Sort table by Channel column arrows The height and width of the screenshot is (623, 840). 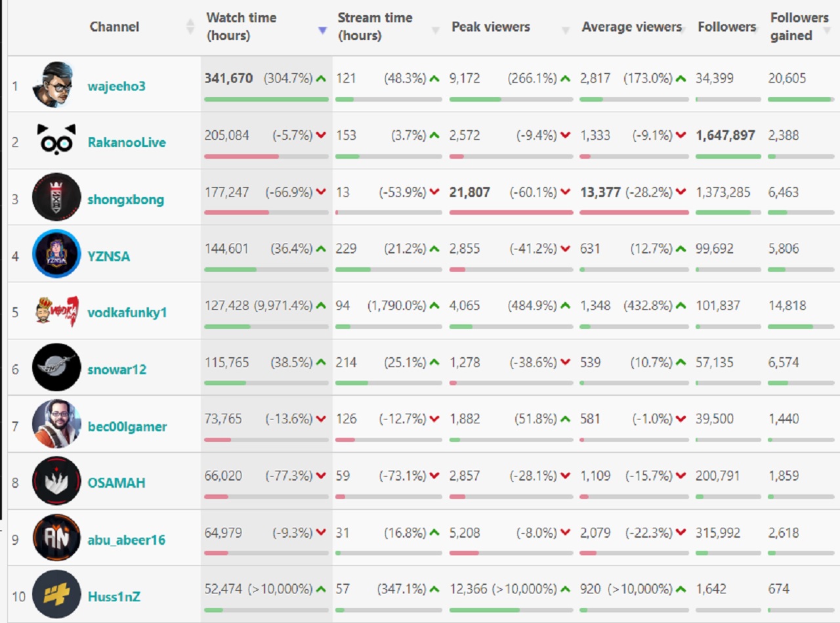tap(190, 27)
